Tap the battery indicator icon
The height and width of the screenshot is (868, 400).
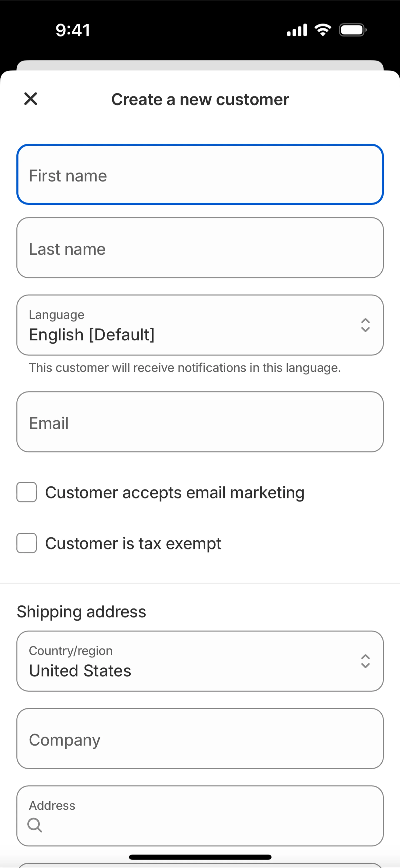point(352,30)
